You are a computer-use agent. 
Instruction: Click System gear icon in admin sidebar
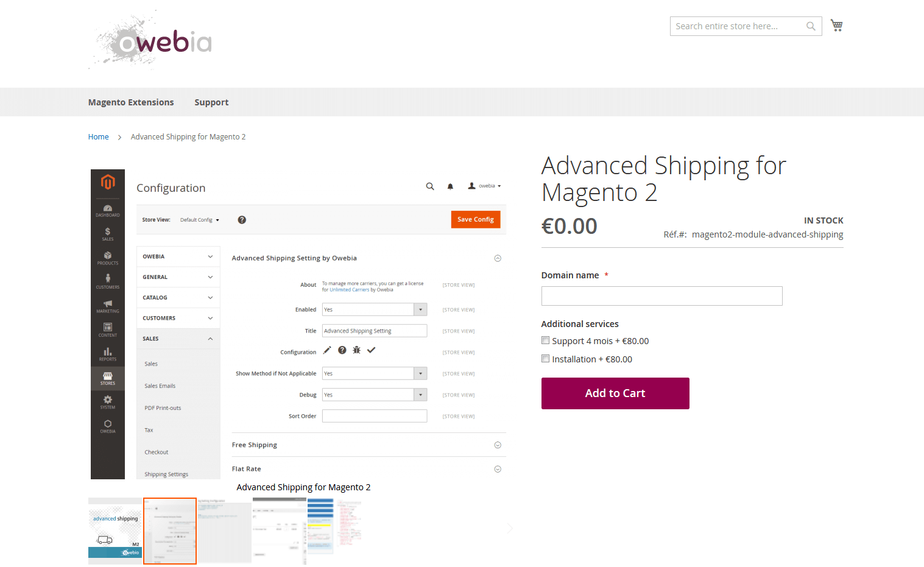[x=108, y=403]
